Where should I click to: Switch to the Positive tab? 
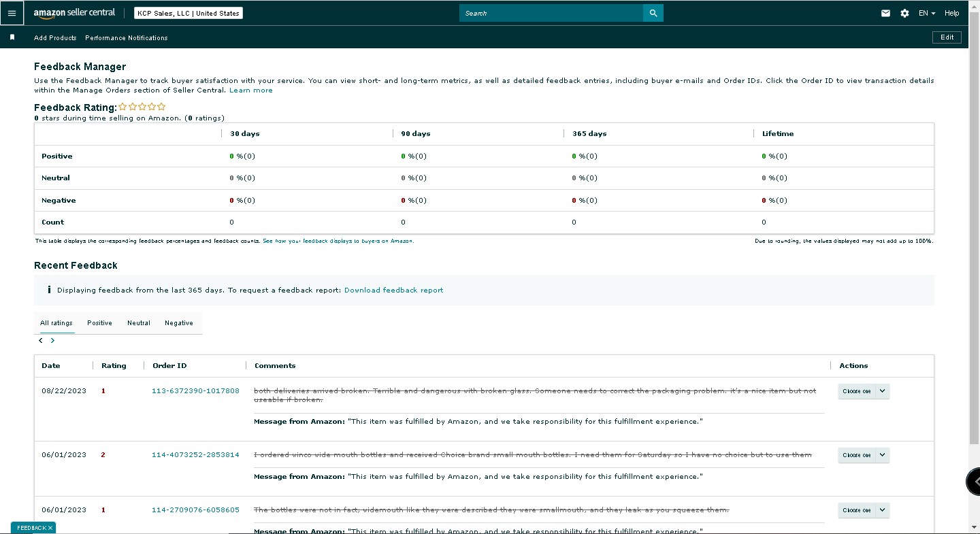click(99, 323)
